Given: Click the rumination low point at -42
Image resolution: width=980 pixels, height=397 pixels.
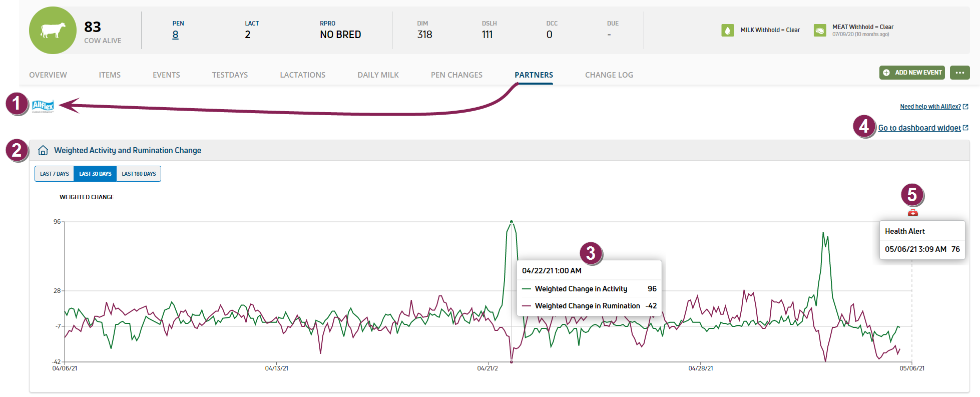Looking at the screenshot, I should click(x=511, y=361).
